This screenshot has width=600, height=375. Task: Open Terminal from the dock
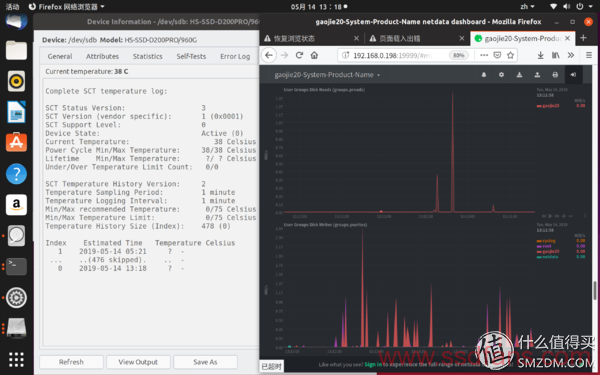point(16,266)
